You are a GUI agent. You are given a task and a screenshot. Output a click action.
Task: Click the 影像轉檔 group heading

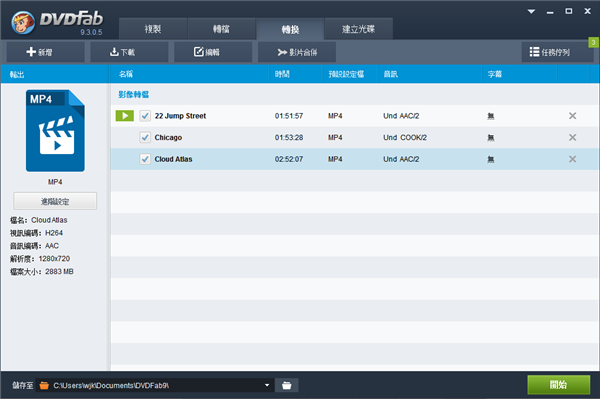(x=134, y=94)
